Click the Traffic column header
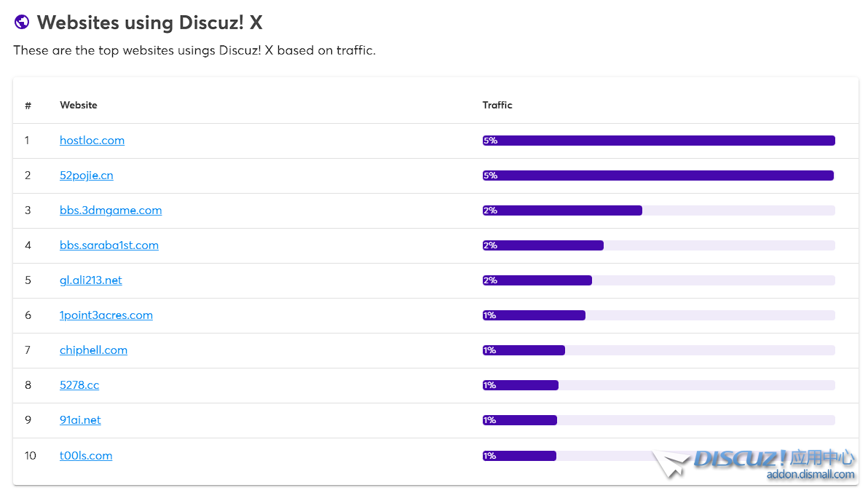The width and height of the screenshot is (868, 493). (497, 106)
